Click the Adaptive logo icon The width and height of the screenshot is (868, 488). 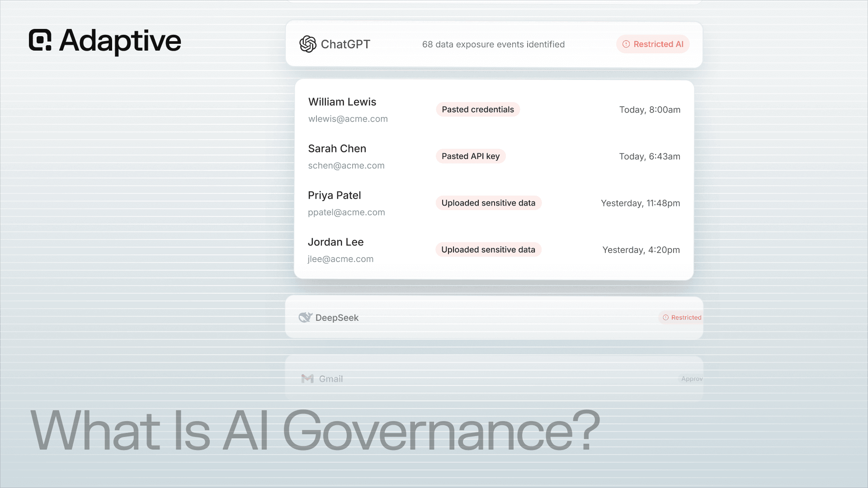click(40, 40)
